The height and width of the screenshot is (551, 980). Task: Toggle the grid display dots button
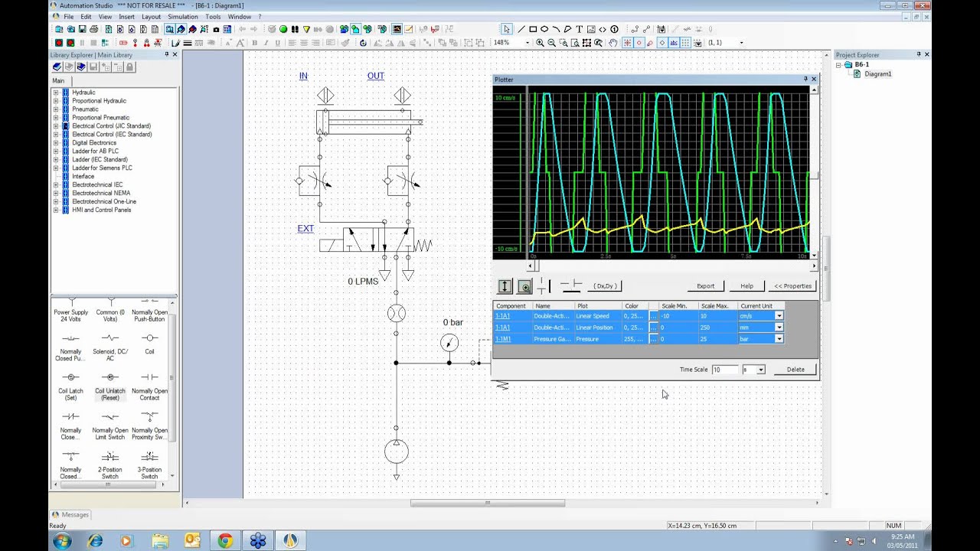[685, 43]
